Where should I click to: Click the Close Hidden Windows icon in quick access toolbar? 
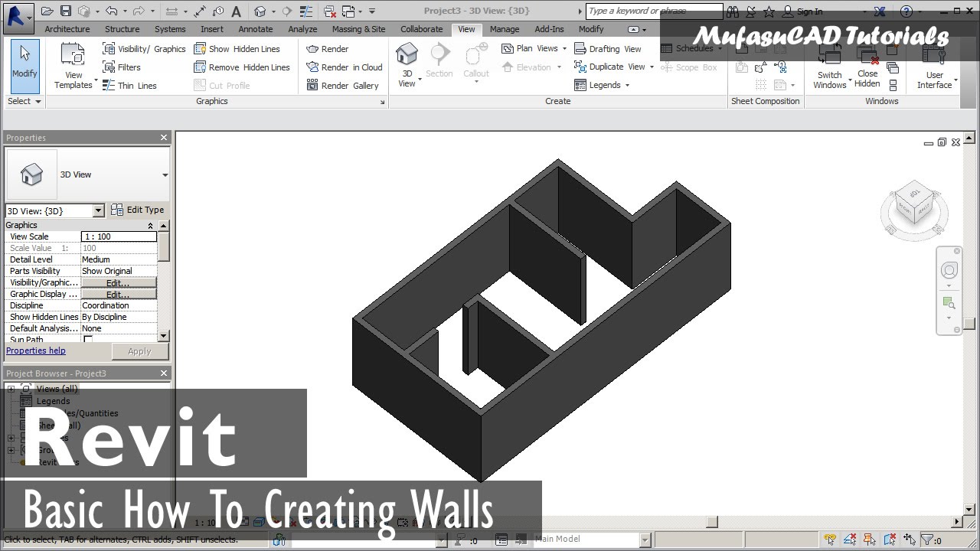[330, 11]
